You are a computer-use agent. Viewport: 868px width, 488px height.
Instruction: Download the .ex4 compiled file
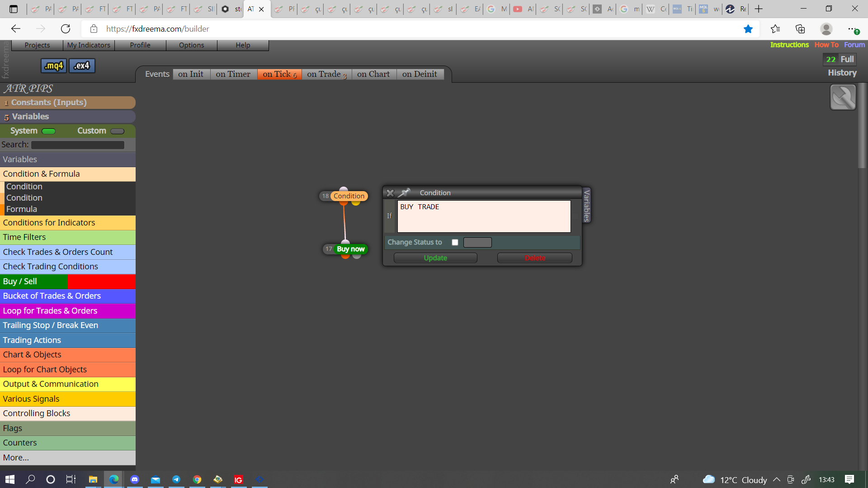(x=82, y=66)
